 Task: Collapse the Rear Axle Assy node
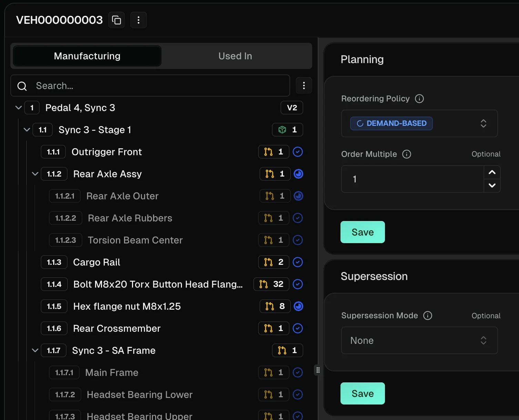pos(35,174)
